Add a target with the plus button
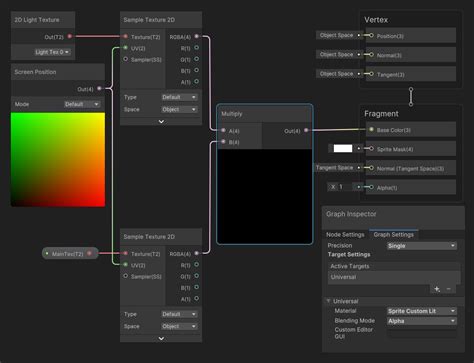Screen dimensions: 474x363 (x=437, y=289)
